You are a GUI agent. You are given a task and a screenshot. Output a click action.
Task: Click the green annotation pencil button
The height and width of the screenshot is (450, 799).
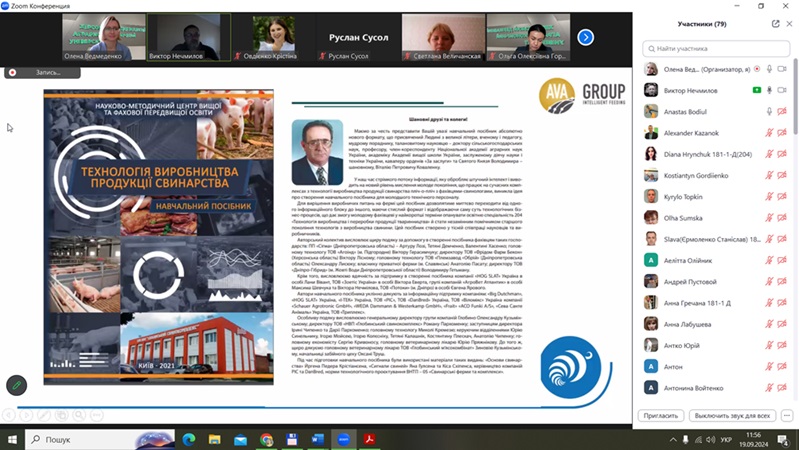click(x=17, y=384)
